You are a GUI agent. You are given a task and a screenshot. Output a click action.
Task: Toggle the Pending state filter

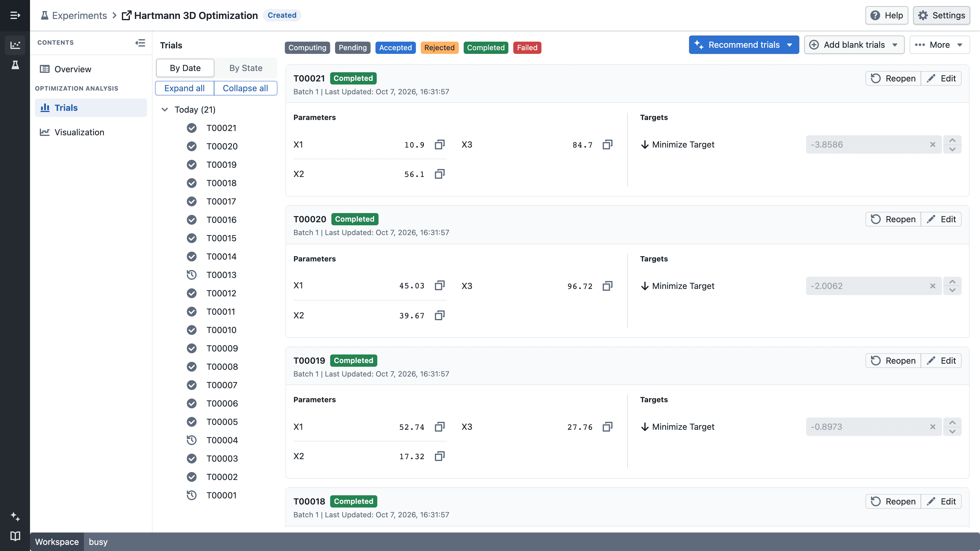tap(352, 47)
